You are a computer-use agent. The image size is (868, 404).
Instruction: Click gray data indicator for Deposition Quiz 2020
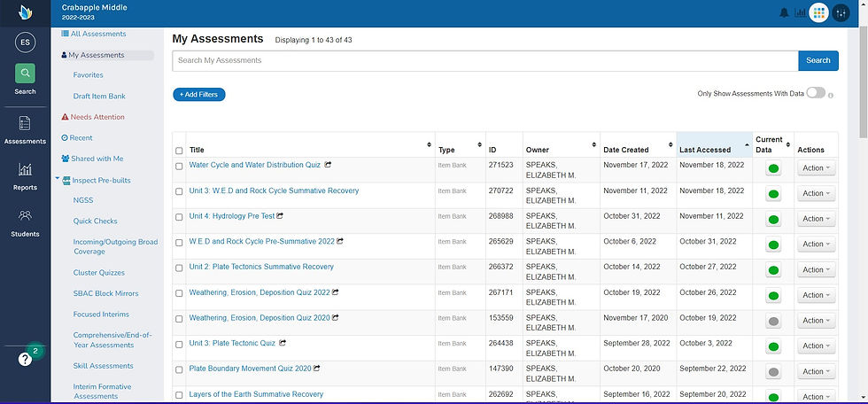point(773,321)
